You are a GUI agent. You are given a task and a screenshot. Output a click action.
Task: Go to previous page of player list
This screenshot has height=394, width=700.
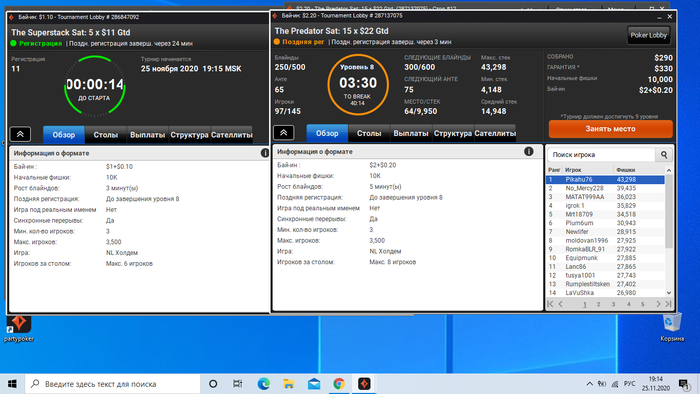click(x=561, y=304)
